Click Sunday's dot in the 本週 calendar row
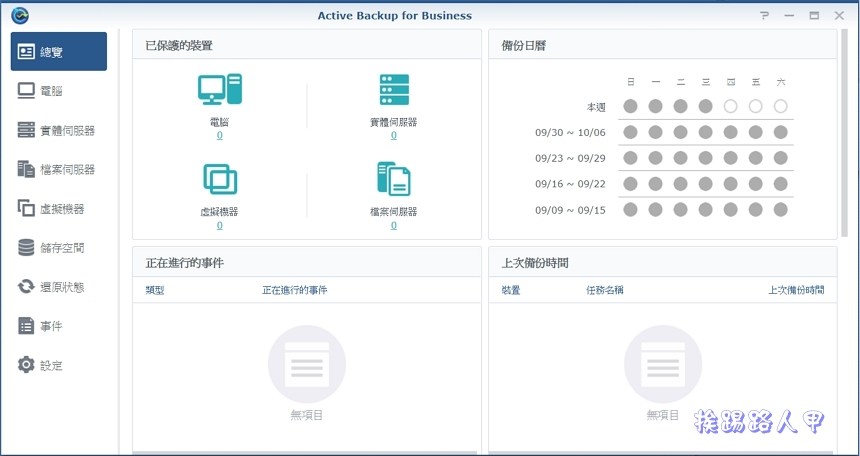Viewport: 860px width, 456px height. click(630, 106)
